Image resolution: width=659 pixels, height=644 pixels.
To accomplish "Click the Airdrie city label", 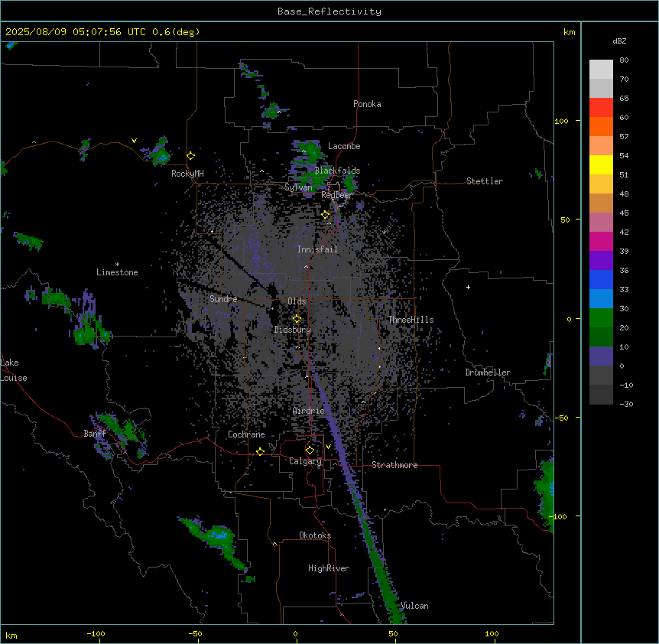I will (x=309, y=411).
